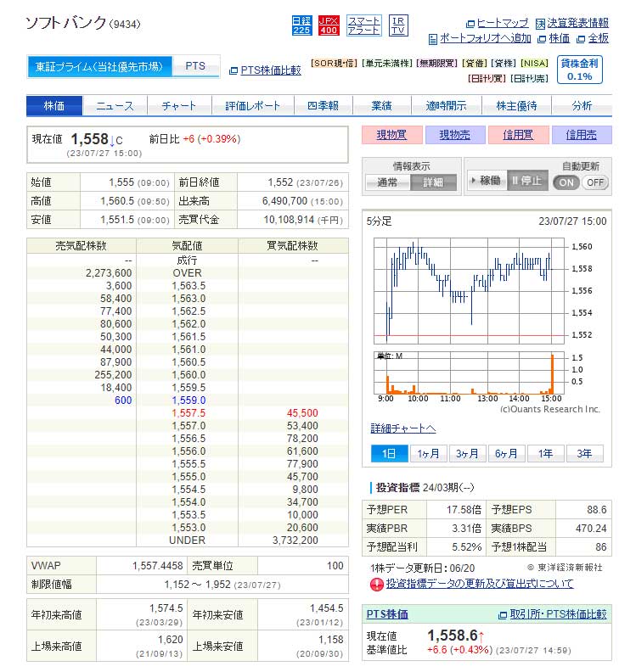
Task: Click the 現物売 button
Action: pos(455,135)
